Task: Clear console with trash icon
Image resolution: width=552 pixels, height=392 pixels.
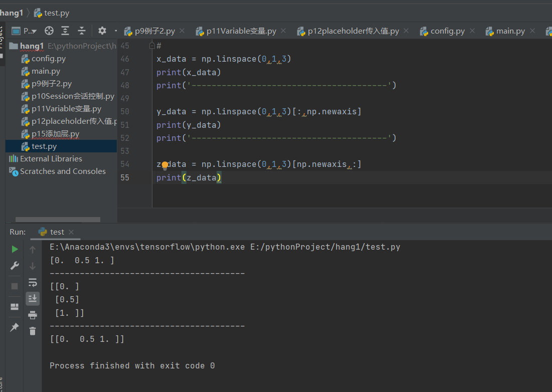Action: coord(33,331)
